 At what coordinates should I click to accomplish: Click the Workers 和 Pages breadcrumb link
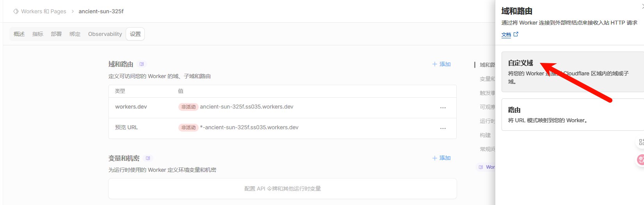[x=43, y=11]
